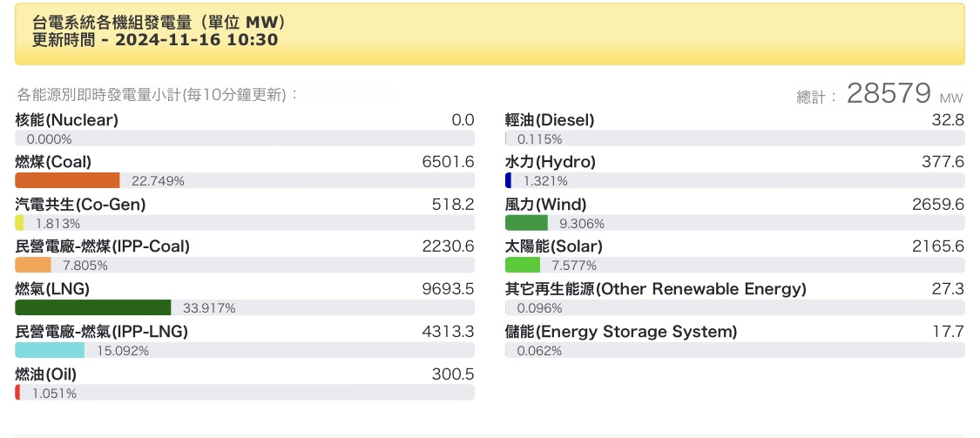Screen dimensions: 980x438
Task: Click the LNG value 9693.5
Action: (448, 289)
